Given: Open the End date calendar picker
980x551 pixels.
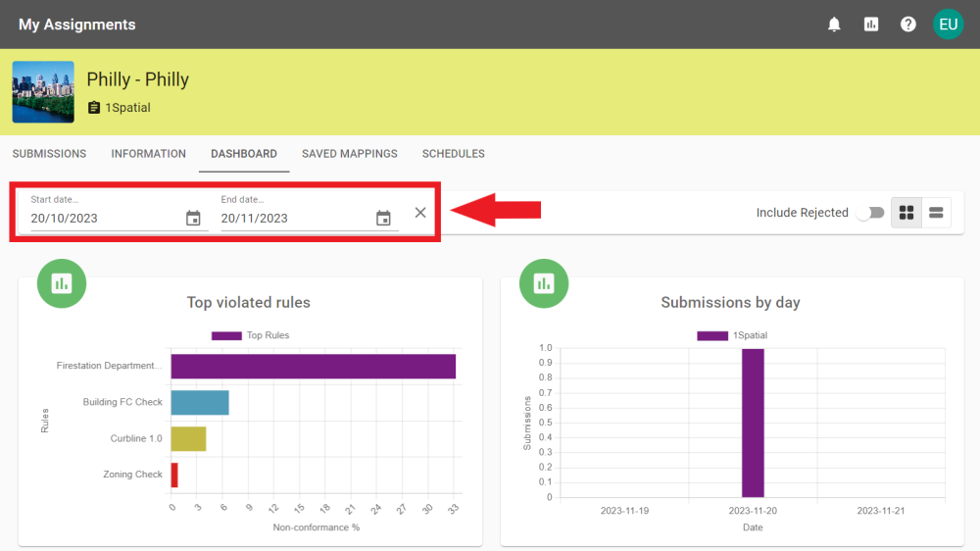Looking at the screenshot, I should (383, 218).
